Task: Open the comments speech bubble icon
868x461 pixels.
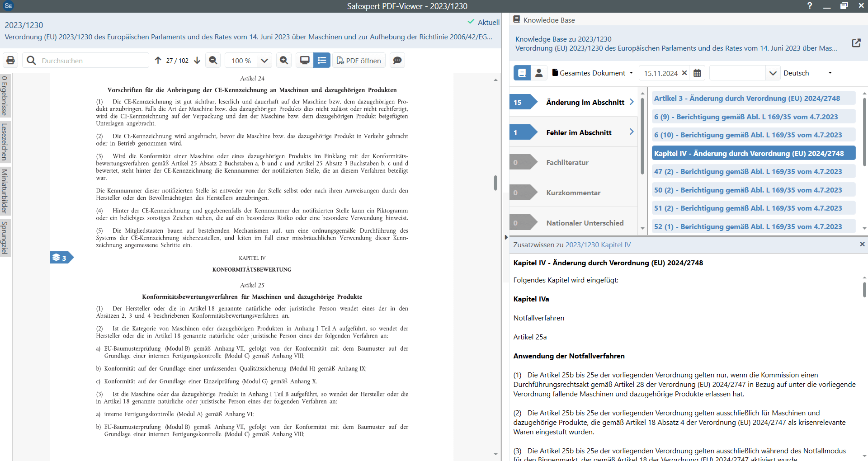Action: pyautogui.click(x=397, y=61)
